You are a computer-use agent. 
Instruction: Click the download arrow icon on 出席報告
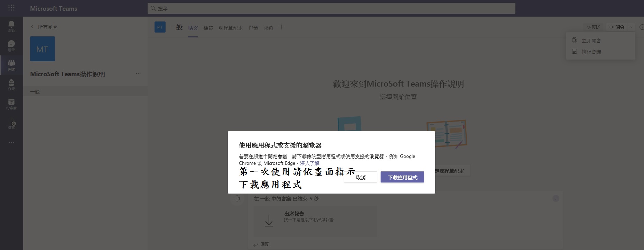pyautogui.click(x=269, y=221)
